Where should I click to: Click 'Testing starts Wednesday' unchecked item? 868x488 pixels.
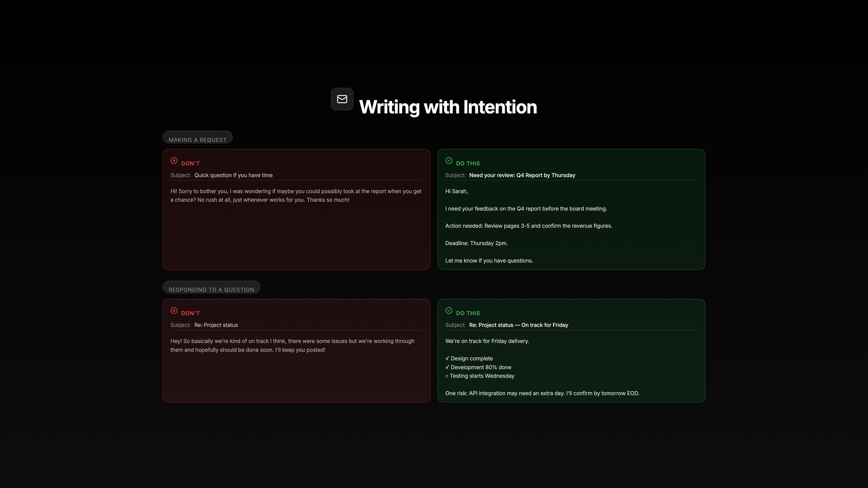482,376
